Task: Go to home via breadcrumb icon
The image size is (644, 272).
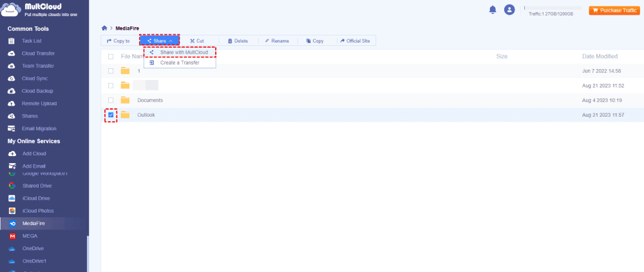Action: coord(104,28)
